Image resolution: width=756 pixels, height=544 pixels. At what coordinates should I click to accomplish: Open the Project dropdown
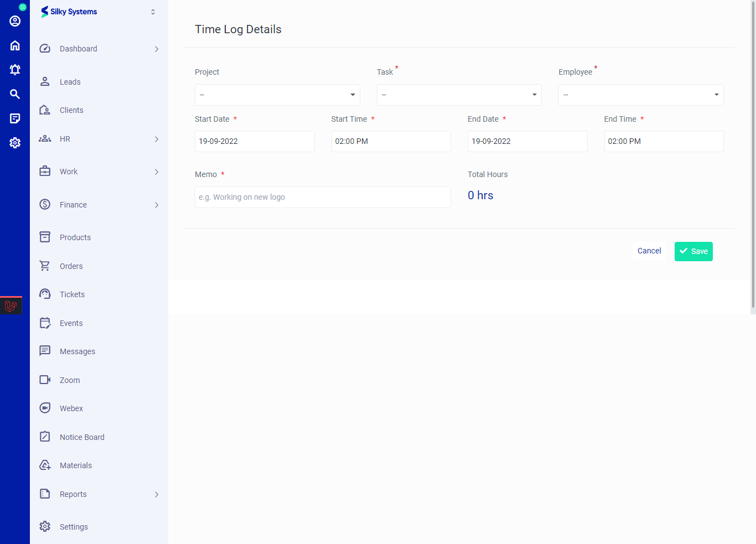coord(277,95)
